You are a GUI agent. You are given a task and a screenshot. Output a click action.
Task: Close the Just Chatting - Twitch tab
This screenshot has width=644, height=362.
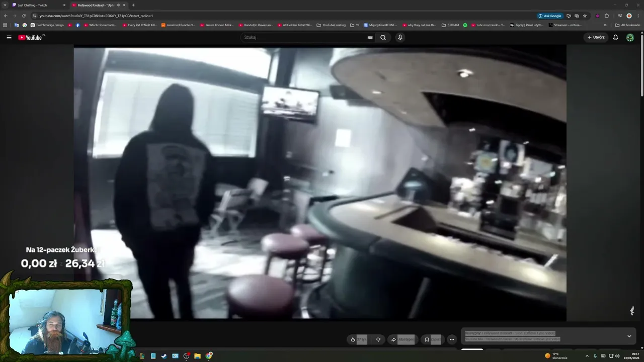tap(64, 5)
